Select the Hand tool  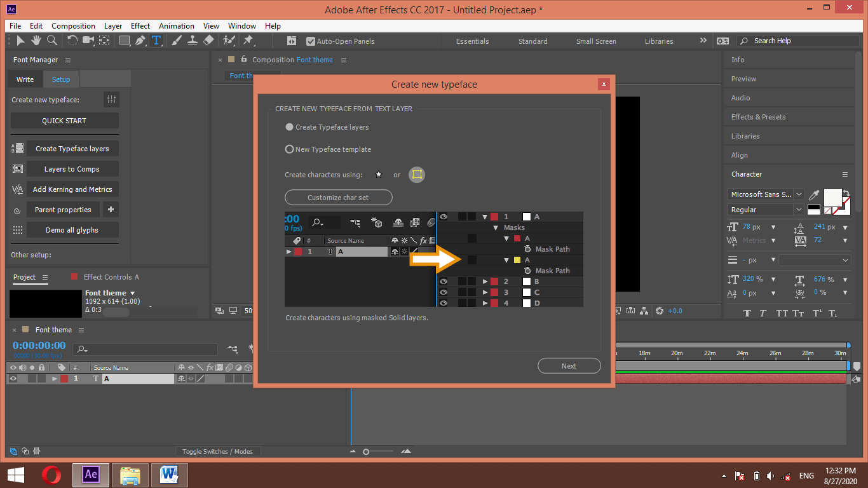pyautogui.click(x=36, y=40)
